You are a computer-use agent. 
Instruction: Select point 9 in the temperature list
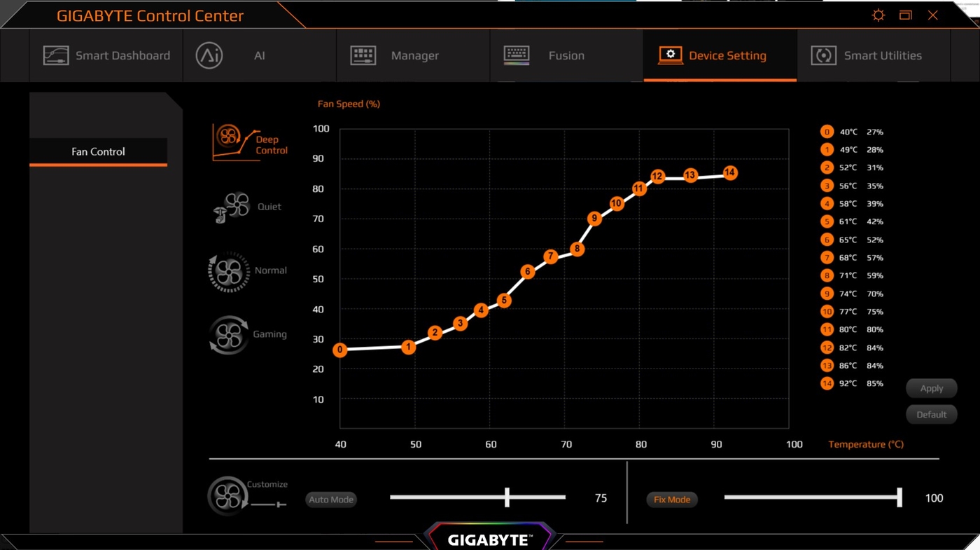[852, 294]
